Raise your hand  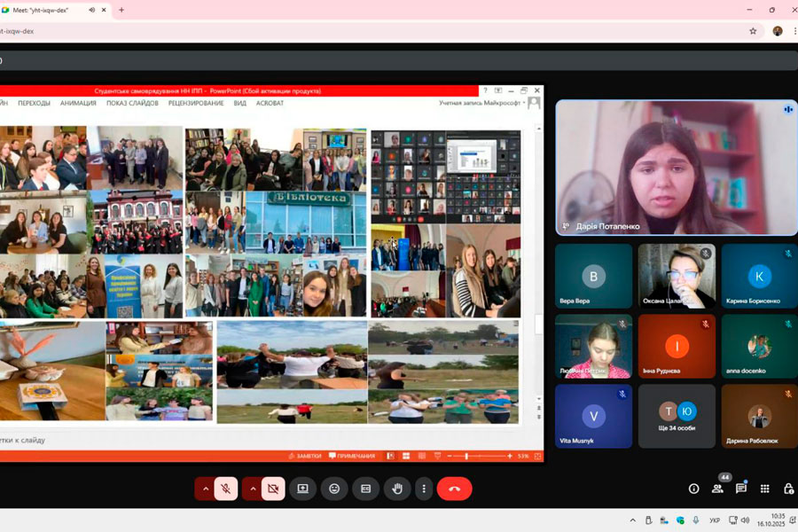point(397,489)
